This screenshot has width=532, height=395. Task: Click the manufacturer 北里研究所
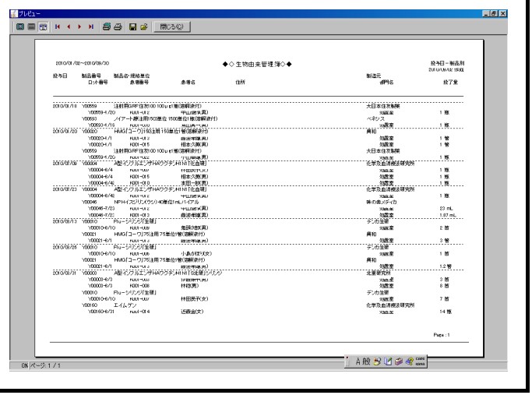[379, 273]
